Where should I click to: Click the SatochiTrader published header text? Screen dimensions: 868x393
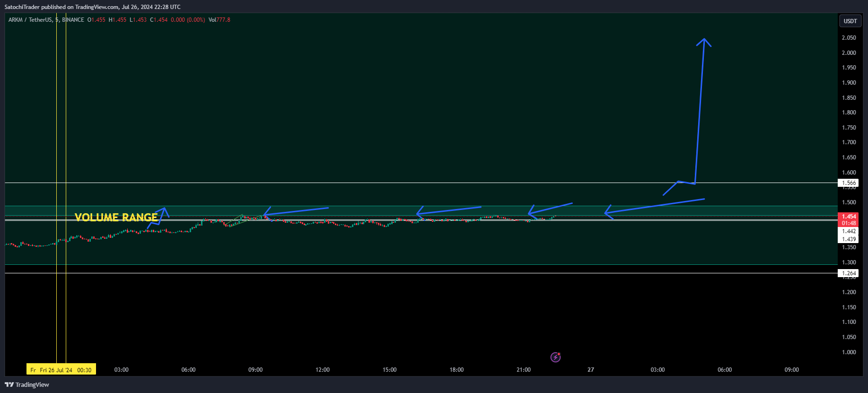[x=92, y=7]
